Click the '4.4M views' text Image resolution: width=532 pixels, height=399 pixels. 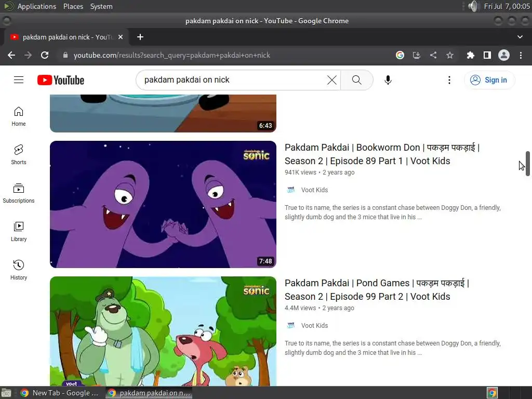(x=300, y=308)
